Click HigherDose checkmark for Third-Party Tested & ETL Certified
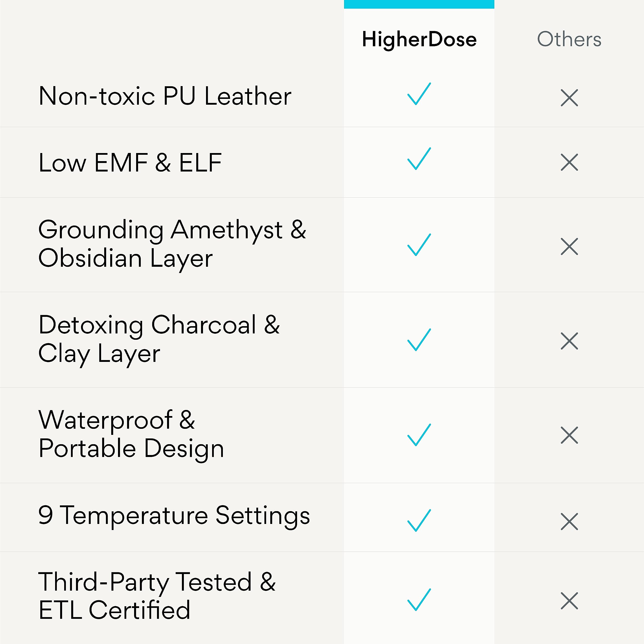 coord(419,600)
